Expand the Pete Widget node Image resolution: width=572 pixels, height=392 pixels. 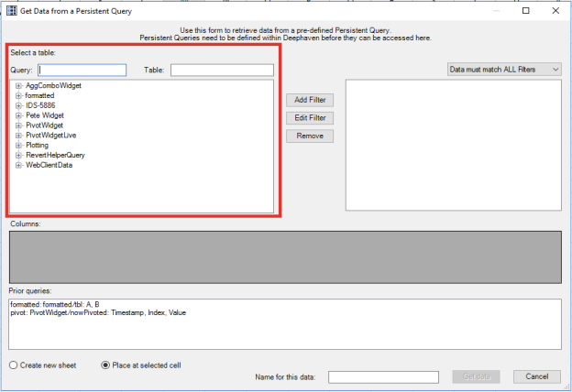[x=17, y=115]
